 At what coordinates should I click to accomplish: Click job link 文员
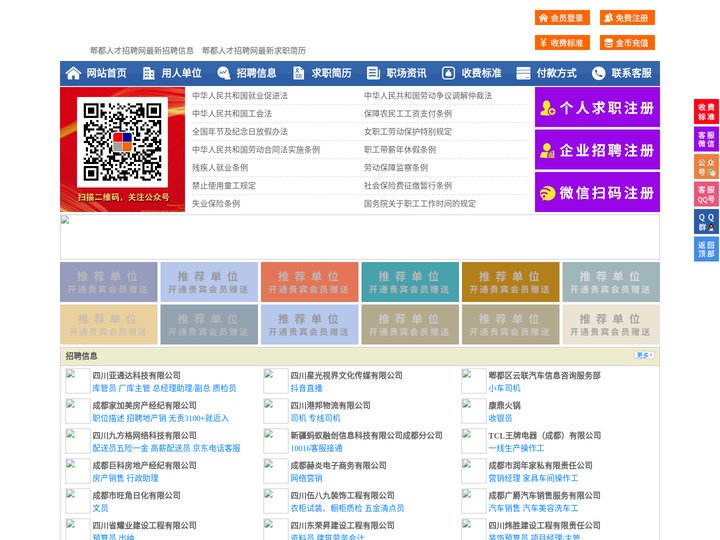tap(100, 508)
